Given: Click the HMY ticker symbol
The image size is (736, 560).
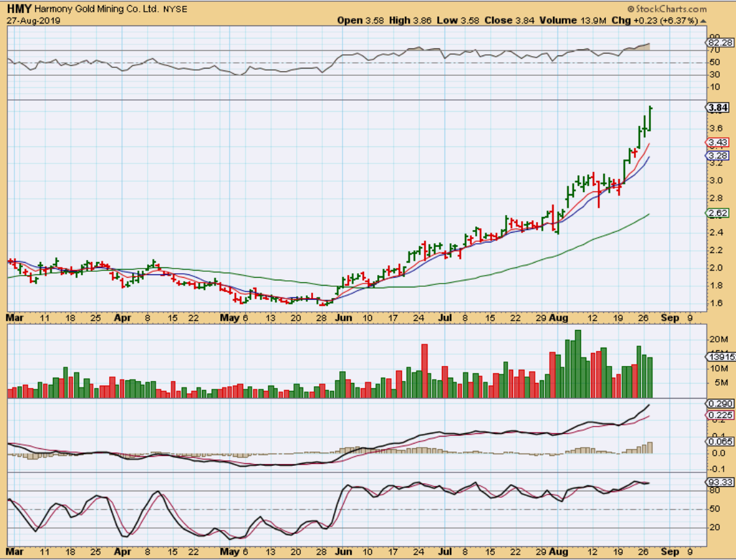Looking at the screenshot, I should (17, 10).
